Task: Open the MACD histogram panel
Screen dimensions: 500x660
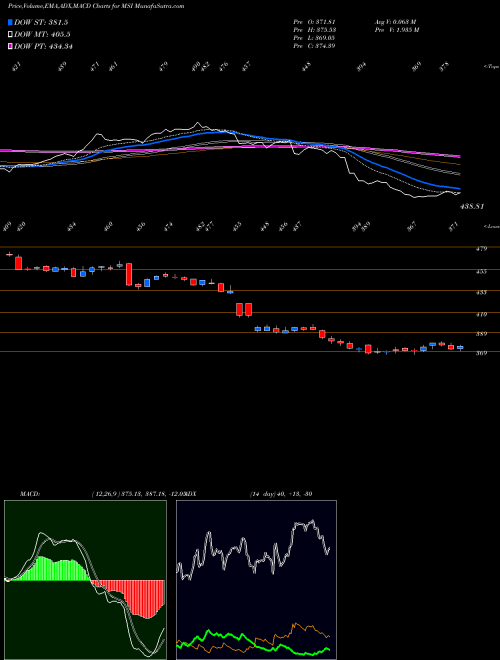Action: 85,580
